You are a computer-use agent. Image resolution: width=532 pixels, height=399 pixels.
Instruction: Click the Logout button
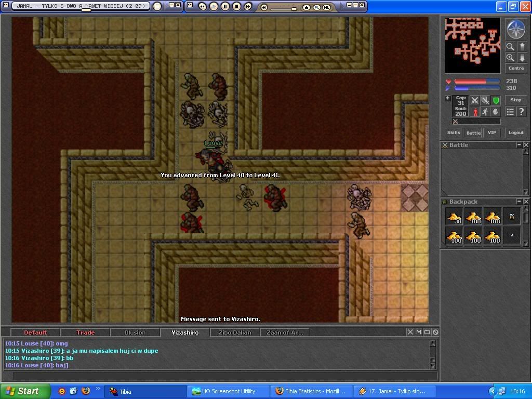516,132
